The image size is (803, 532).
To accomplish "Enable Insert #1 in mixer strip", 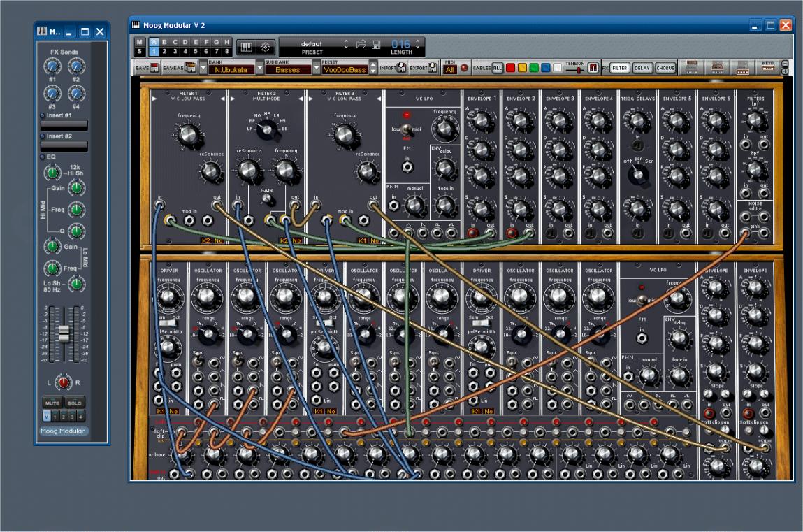I will point(43,115).
